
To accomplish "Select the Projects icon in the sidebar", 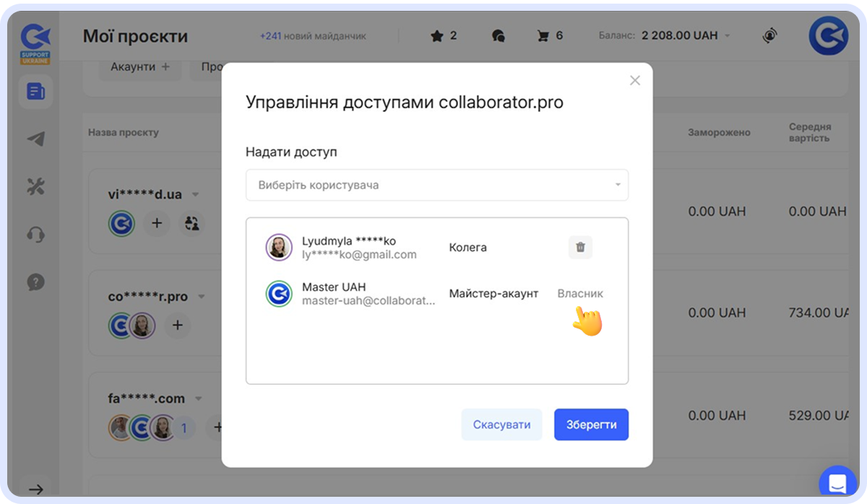I will 35,92.
